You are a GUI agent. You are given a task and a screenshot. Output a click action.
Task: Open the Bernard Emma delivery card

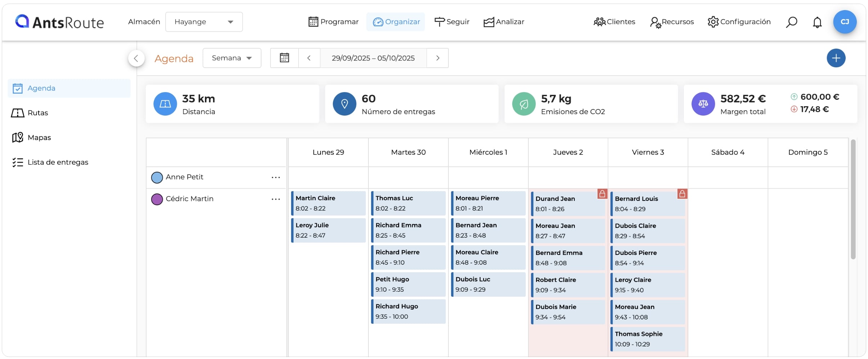pos(568,258)
